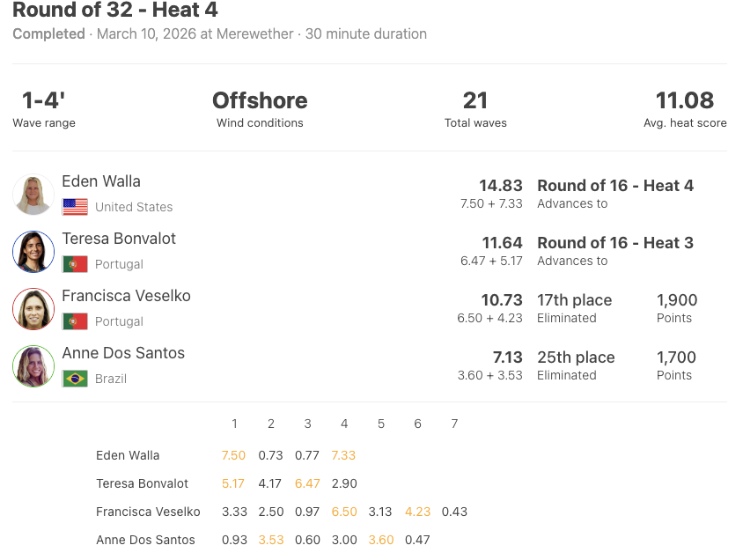Screen dimensions: 743x560
Task: Click Teresa Bonvalot's avatar picture
Action: (x=33, y=252)
